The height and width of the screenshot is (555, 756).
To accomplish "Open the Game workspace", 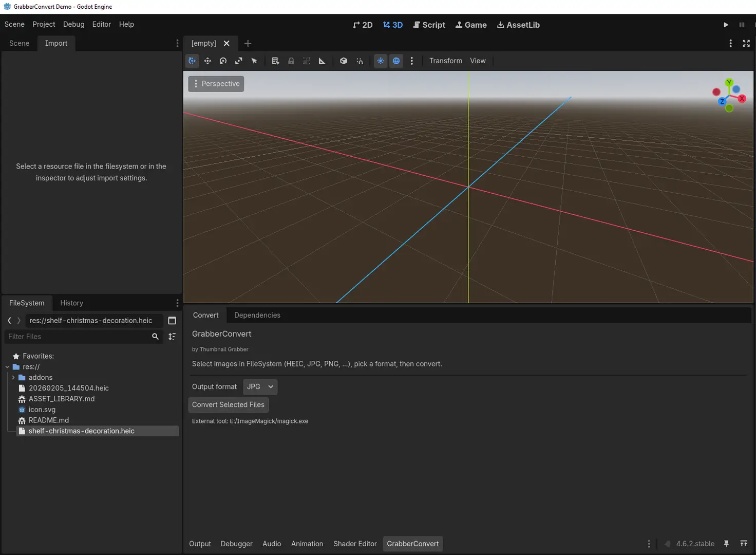I will click(471, 25).
